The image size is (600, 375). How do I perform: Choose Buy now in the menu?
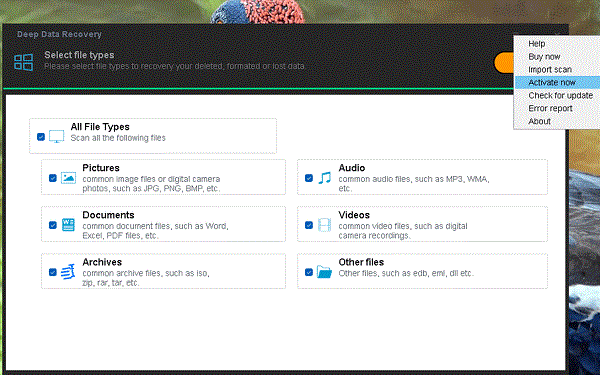557,57
